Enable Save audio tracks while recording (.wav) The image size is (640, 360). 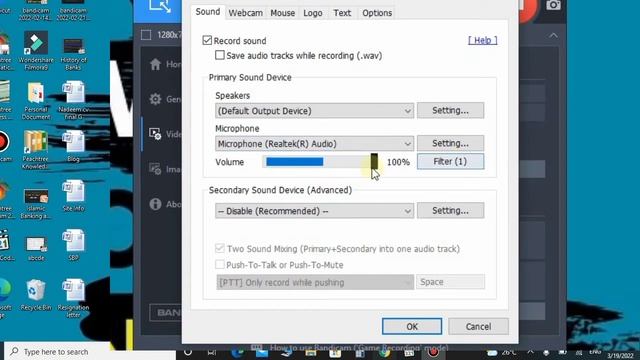220,55
